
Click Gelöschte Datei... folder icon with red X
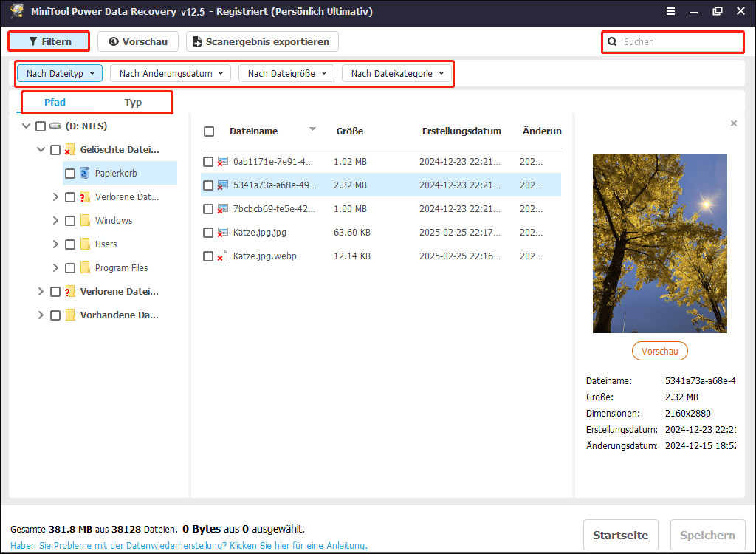70,150
